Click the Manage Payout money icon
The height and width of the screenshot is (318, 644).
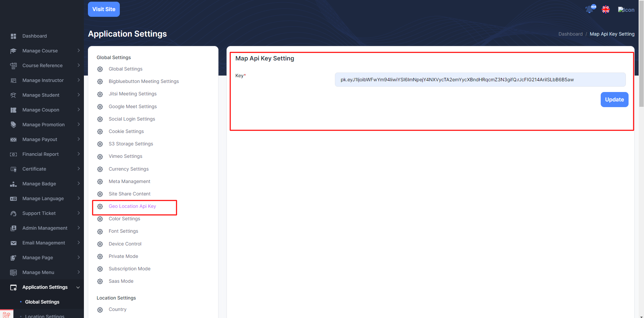(13, 139)
